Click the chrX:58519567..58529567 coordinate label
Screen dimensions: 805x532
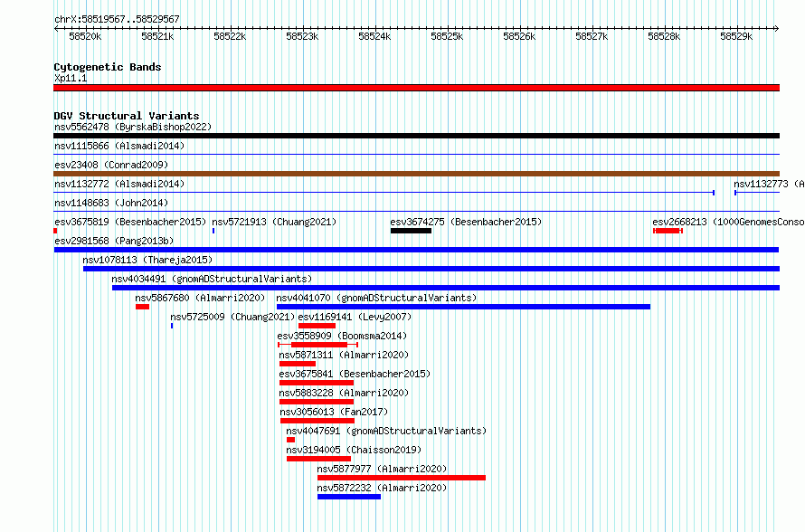point(117,20)
